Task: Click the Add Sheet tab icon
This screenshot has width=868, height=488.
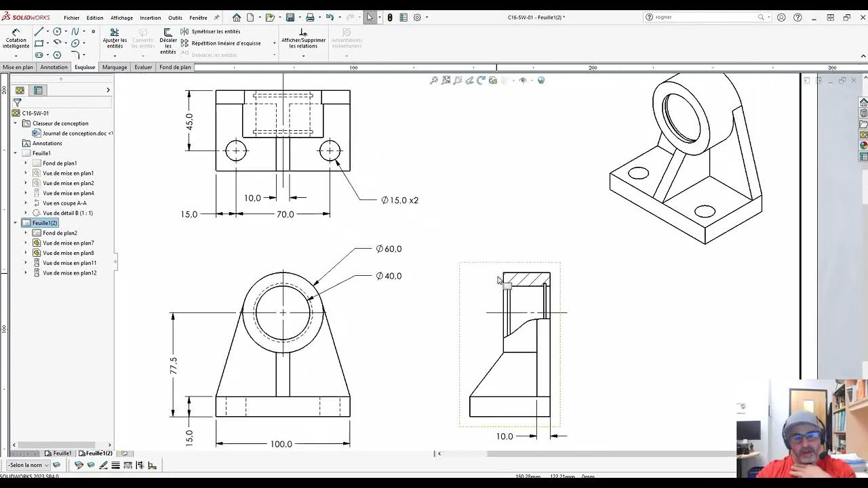Action: coord(124,453)
